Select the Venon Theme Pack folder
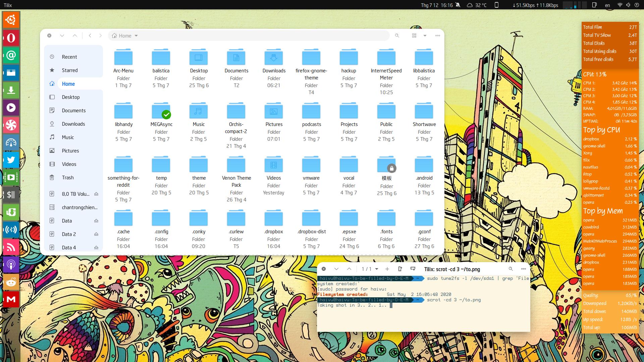 [236, 179]
